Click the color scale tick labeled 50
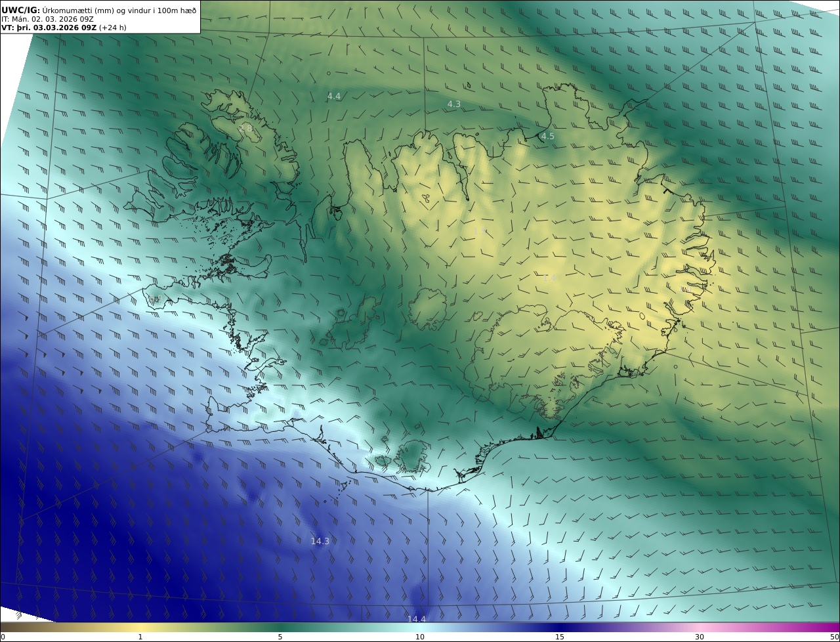 tap(835, 637)
